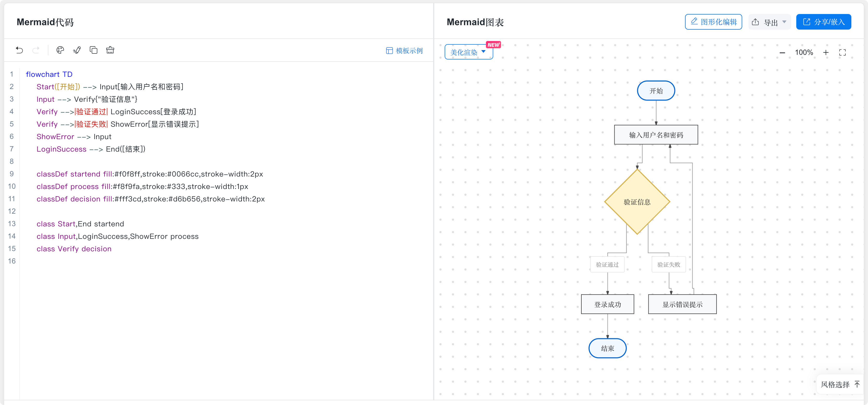Screen dimensions: 868x405
Task: Click the 显示错误提示 node
Action: [x=682, y=304]
